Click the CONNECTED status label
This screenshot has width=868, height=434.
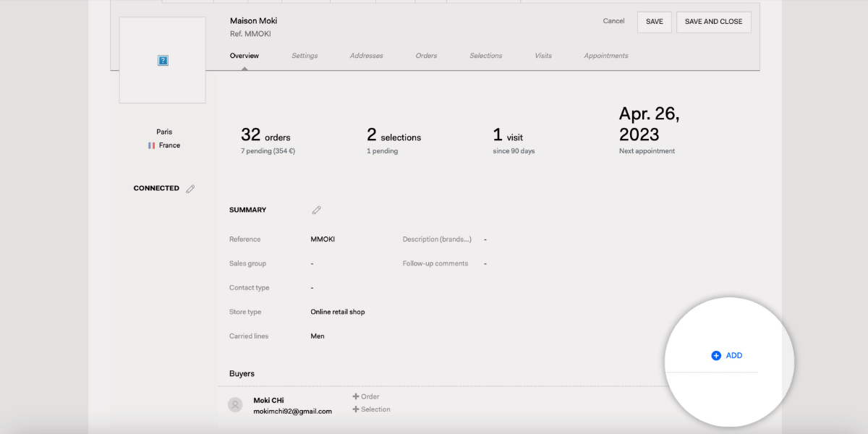pos(156,188)
